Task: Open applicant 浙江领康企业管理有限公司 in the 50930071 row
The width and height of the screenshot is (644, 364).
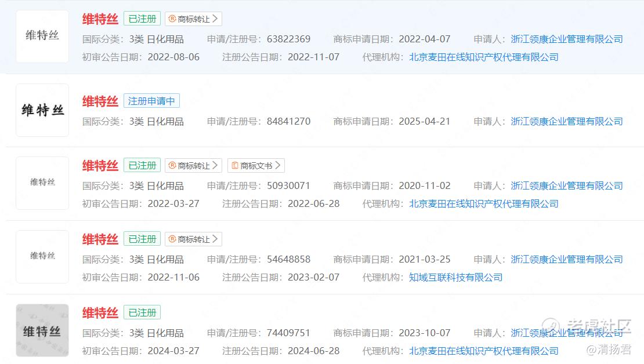Action: coord(567,186)
